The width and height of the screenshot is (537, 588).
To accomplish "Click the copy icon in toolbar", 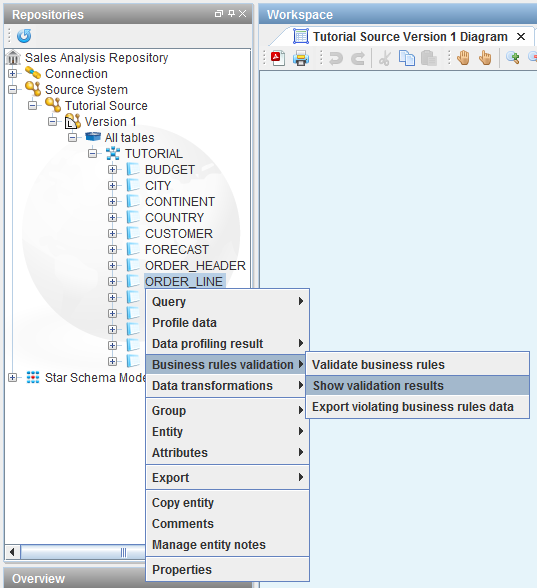I will (407, 58).
